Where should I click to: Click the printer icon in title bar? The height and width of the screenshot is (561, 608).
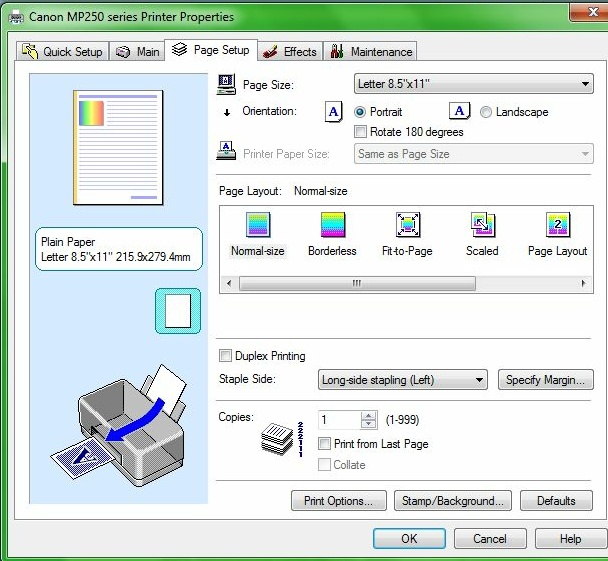pos(16,17)
